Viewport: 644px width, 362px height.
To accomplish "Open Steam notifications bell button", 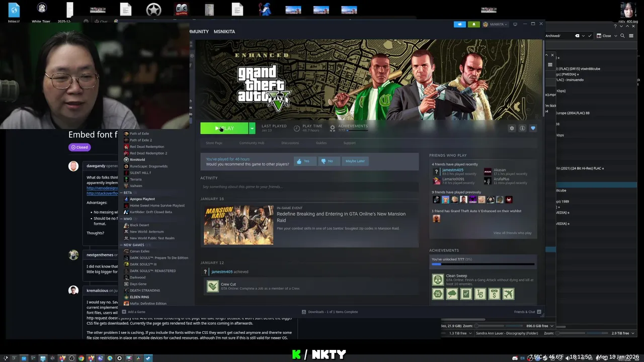I will click(x=473, y=24).
